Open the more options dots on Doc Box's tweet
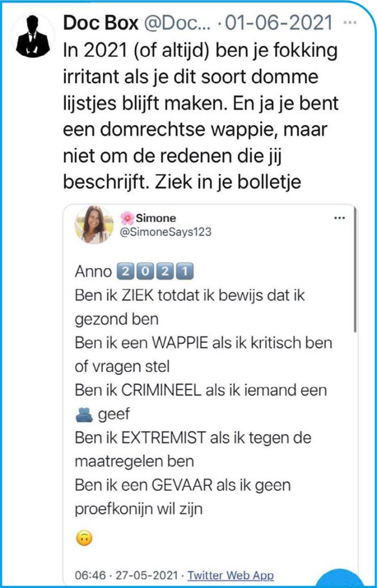Screen dimensions: 377x588 pyautogui.click(x=348, y=23)
